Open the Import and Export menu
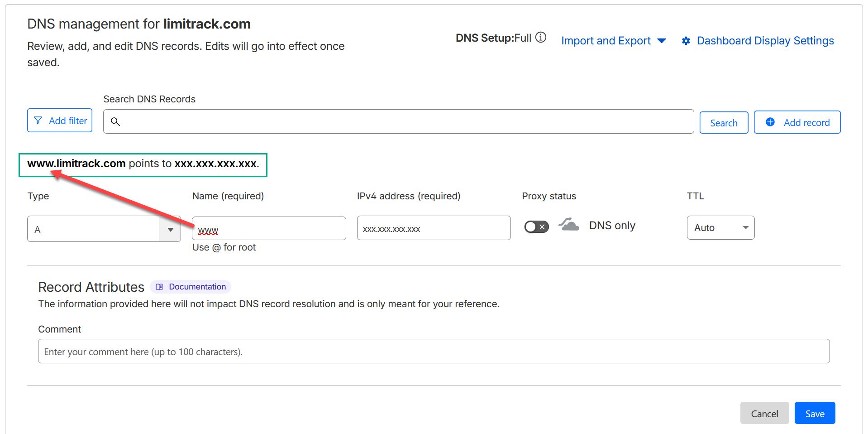868x434 pixels. pyautogui.click(x=613, y=41)
